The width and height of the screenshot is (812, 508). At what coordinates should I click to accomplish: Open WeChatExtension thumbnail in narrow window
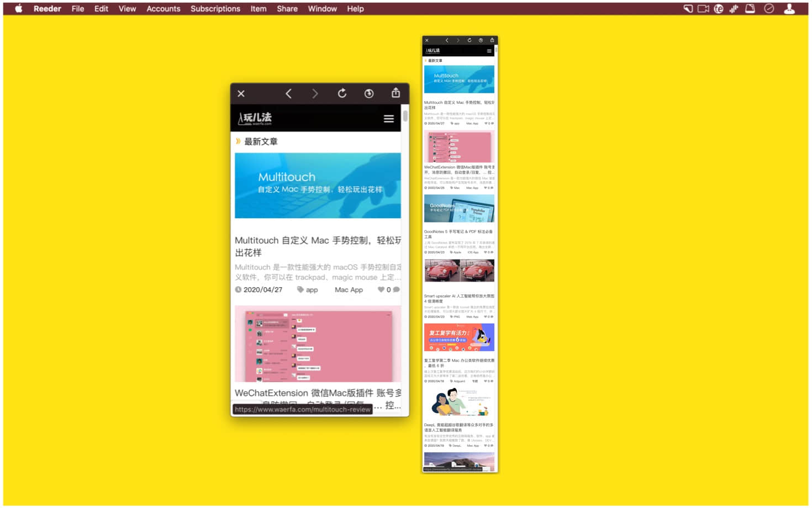pos(459,146)
